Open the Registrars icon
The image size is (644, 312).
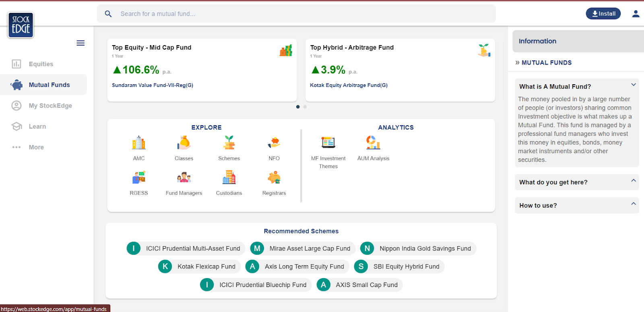[274, 177]
